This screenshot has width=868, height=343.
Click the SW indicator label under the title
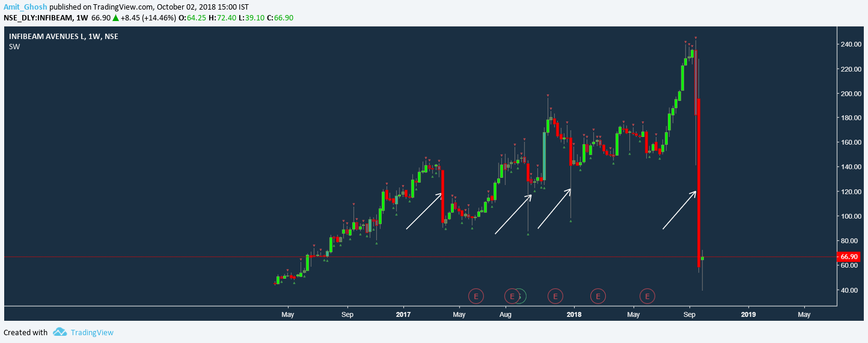pyautogui.click(x=14, y=47)
